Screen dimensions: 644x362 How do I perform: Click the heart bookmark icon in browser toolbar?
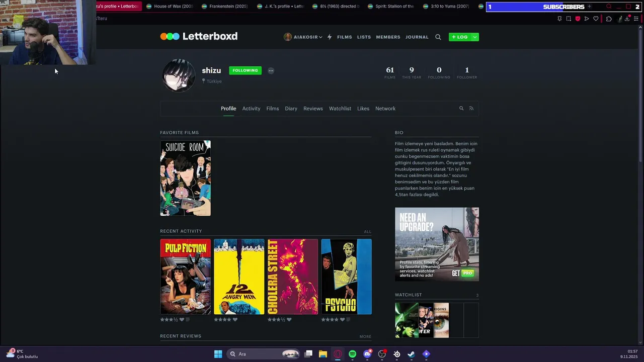(596, 19)
